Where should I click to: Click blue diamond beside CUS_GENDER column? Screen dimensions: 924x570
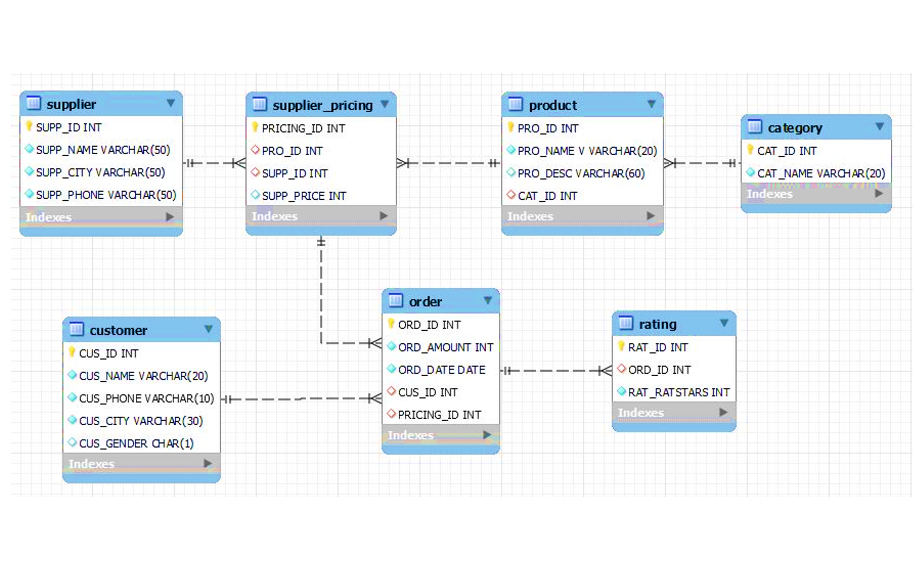(x=72, y=443)
